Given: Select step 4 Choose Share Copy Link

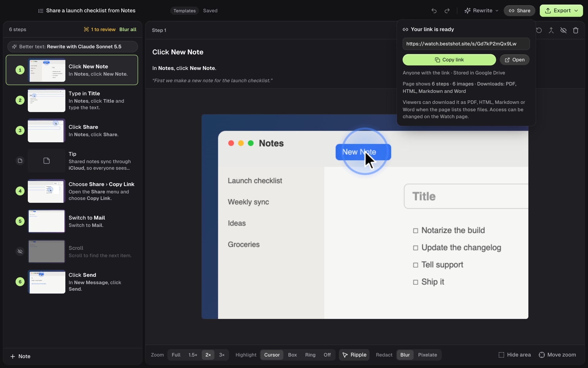Looking at the screenshot, I should [72, 191].
